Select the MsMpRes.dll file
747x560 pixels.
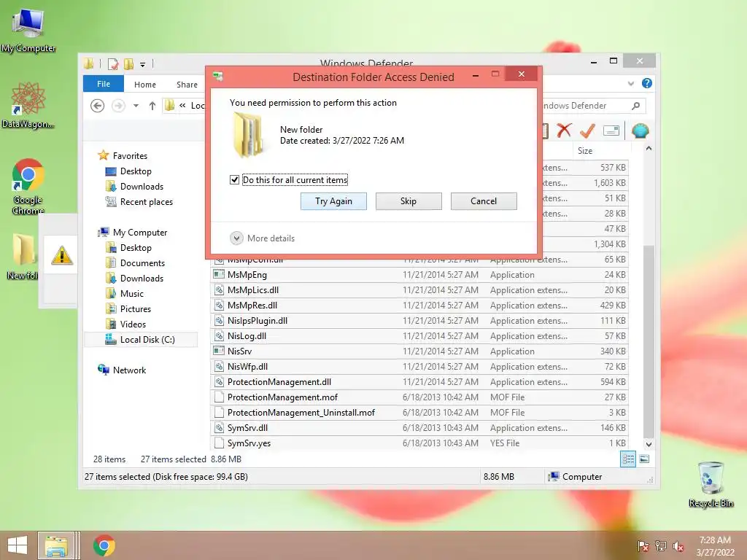coord(419,306)
